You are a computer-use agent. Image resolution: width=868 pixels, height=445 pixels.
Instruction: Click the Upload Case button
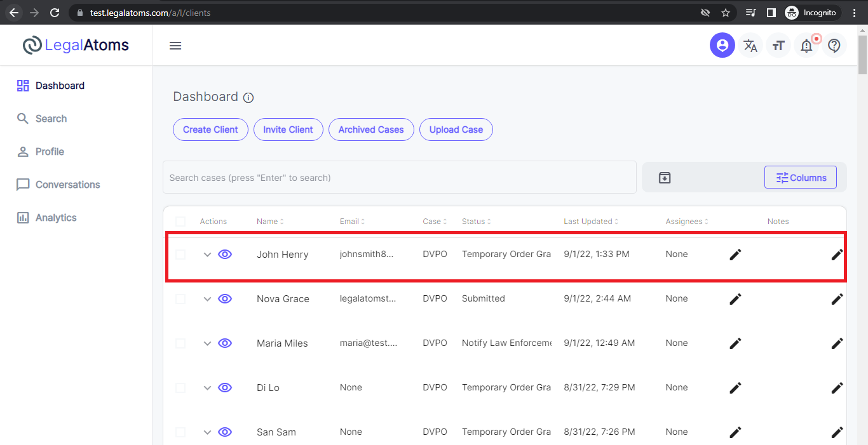click(456, 130)
